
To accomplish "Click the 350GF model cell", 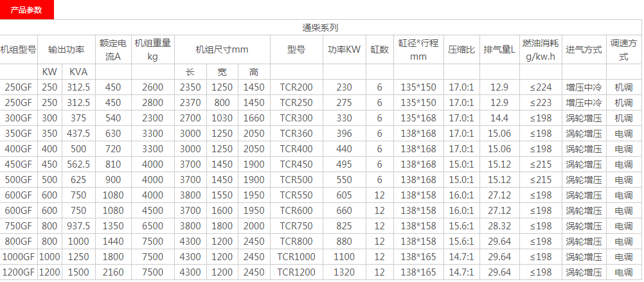I will 19,134.
